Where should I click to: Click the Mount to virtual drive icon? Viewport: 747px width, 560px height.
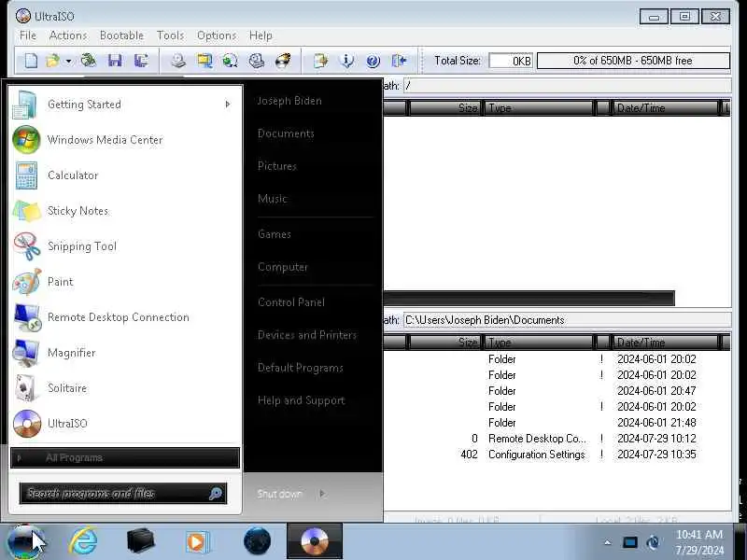(x=256, y=61)
